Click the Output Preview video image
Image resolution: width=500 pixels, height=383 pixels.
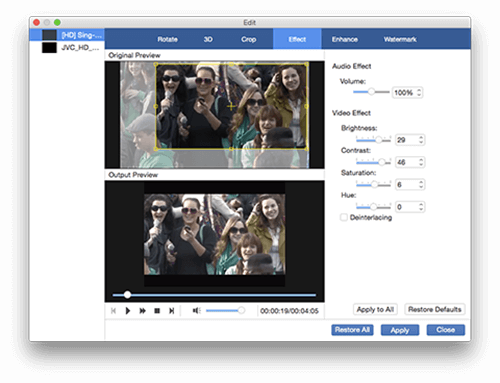tap(214, 234)
